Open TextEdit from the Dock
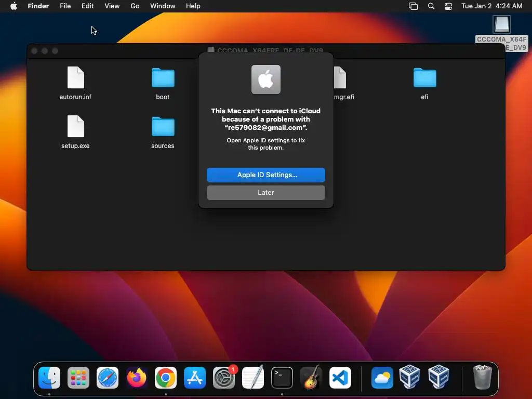The width and height of the screenshot is (532, 399). (x=253, y=377)
